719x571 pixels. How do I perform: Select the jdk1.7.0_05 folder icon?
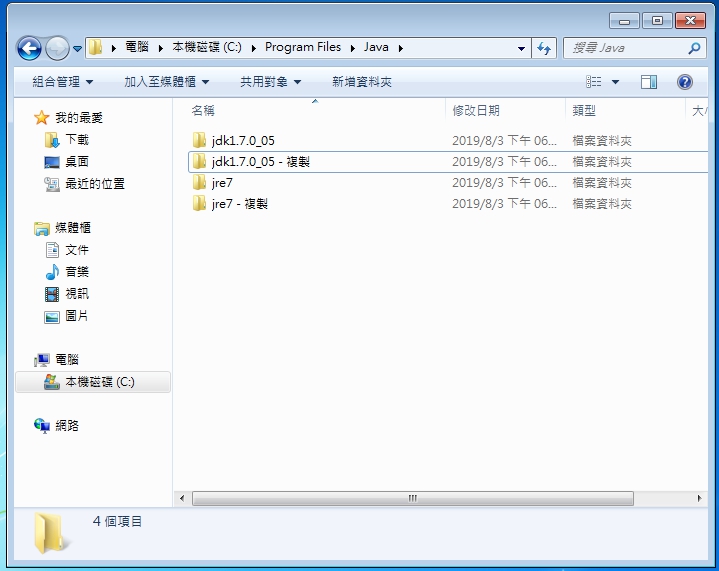coord(199,140)
